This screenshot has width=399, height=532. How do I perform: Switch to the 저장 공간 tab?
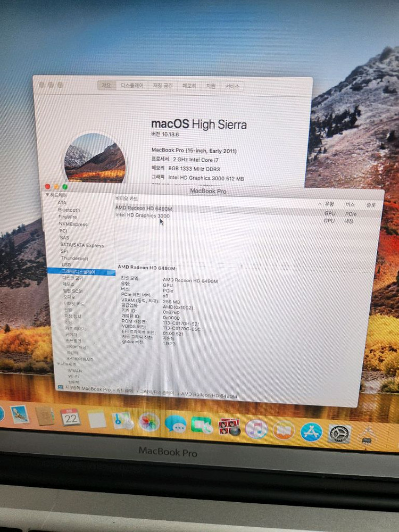click(x=162, y=86)
